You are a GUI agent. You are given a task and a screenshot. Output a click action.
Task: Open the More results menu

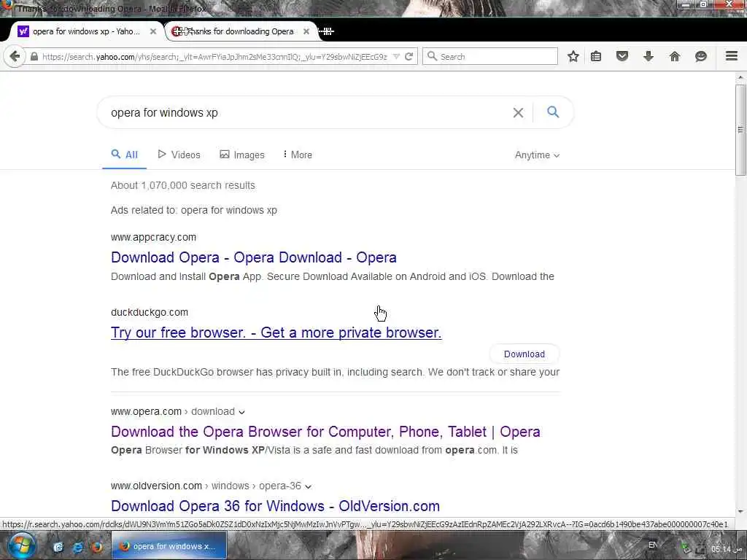click(298, 155)
